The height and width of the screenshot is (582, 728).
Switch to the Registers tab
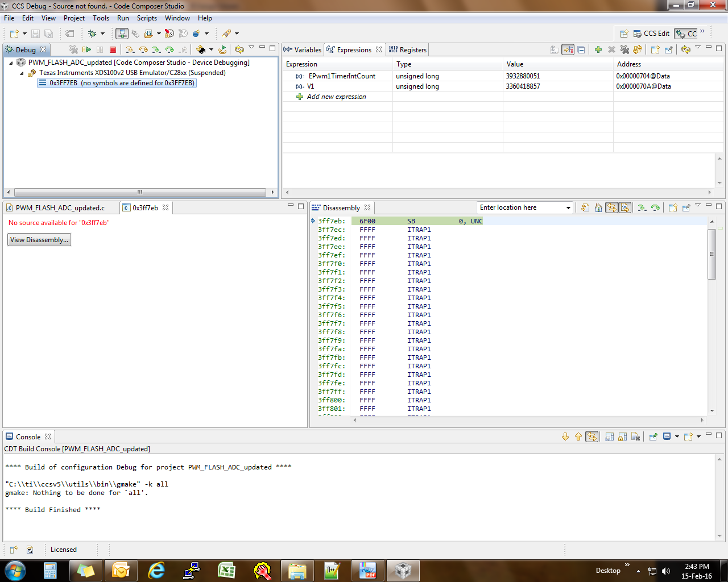tap(408, 49)
